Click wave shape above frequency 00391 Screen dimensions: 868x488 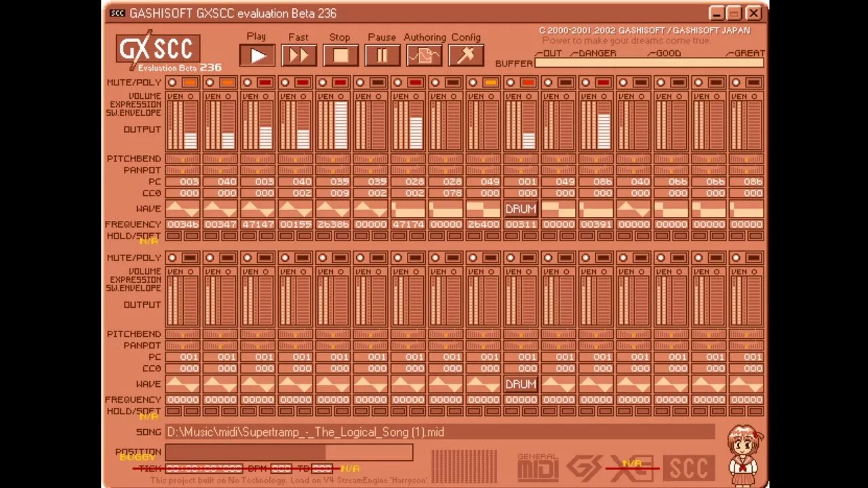click(596, 209)
